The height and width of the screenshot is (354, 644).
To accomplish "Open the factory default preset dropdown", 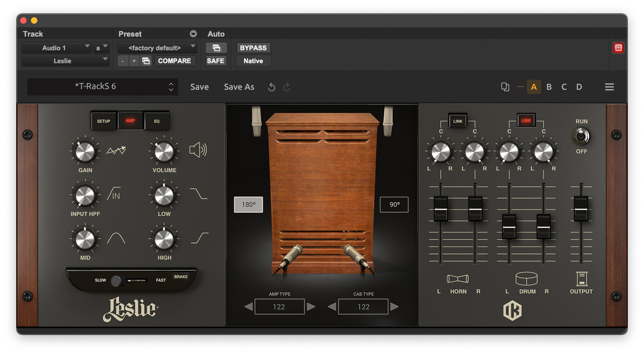I will 157,47.
